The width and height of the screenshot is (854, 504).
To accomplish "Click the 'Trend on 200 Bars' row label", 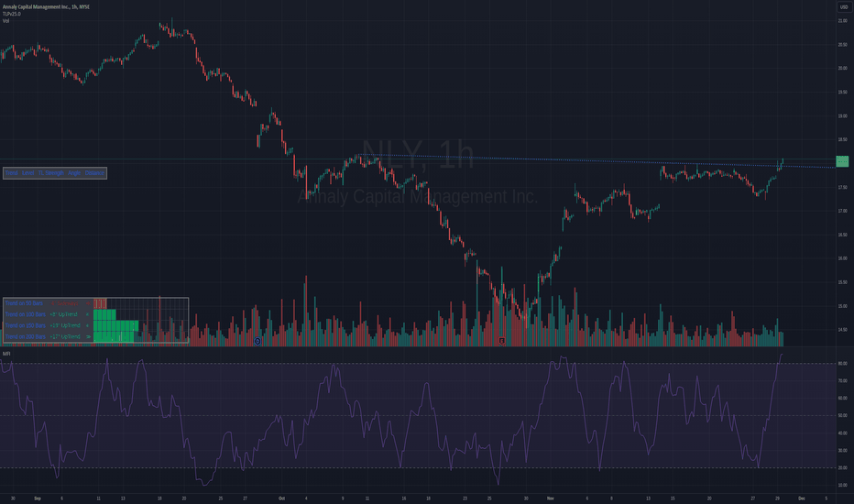I will [25, 336].
